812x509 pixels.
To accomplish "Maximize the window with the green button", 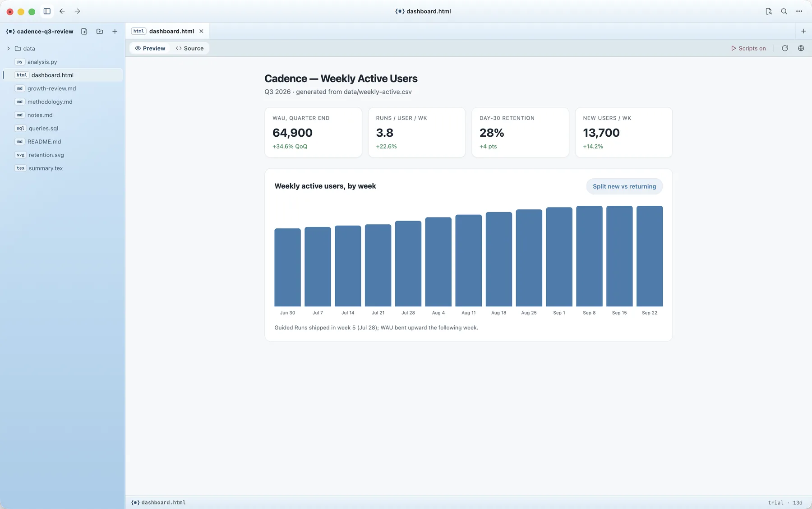I will (x=32, y=12).
